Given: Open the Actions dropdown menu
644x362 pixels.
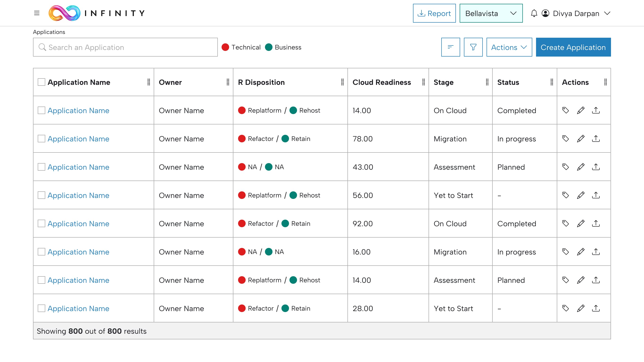Looking at the screenshot, I should tap(509, 47).
